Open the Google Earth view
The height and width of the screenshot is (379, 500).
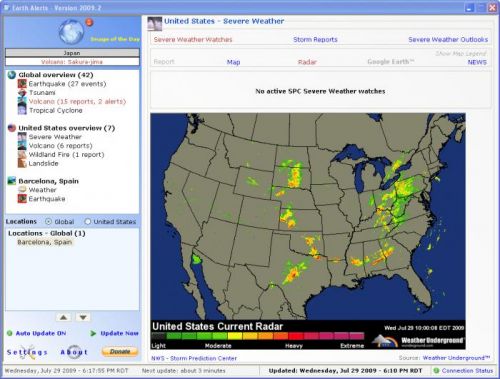[391, 62]
